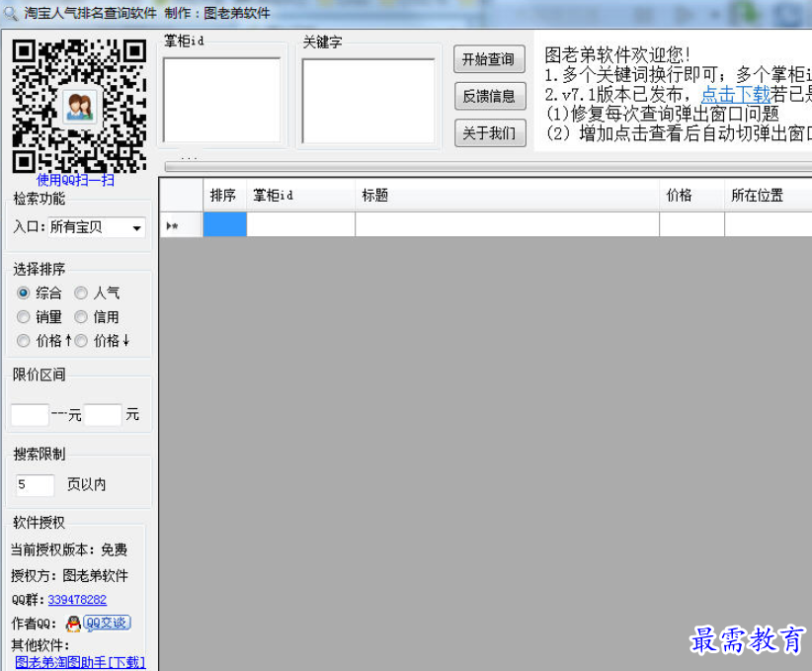Click the 掌柜id text area

tap(222, 100)
